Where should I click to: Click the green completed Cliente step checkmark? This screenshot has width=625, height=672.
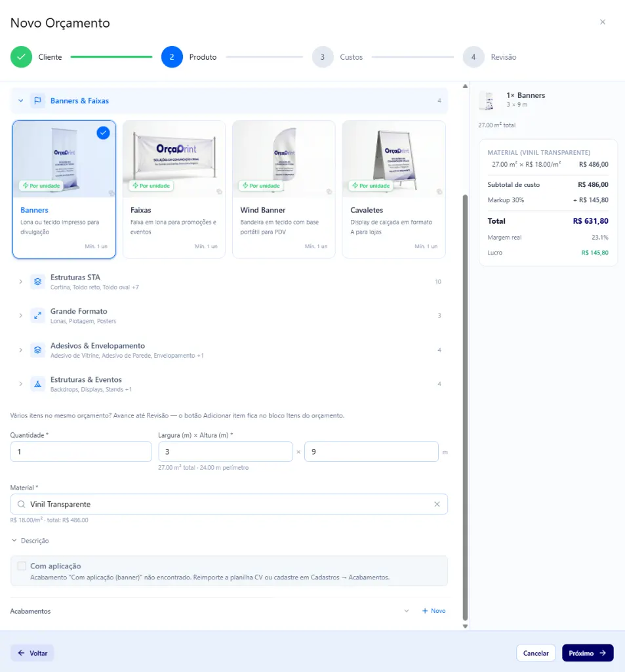(x=21, y=57)
